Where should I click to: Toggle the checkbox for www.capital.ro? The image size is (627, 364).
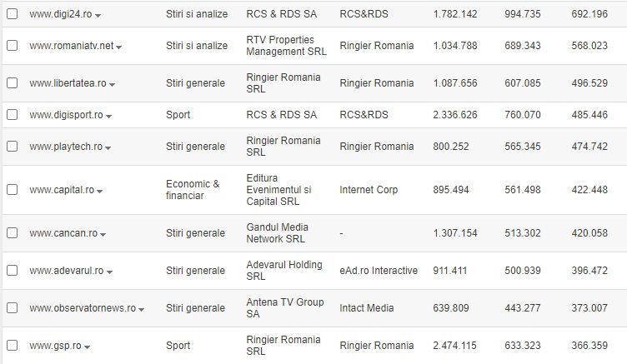point(13,189)
